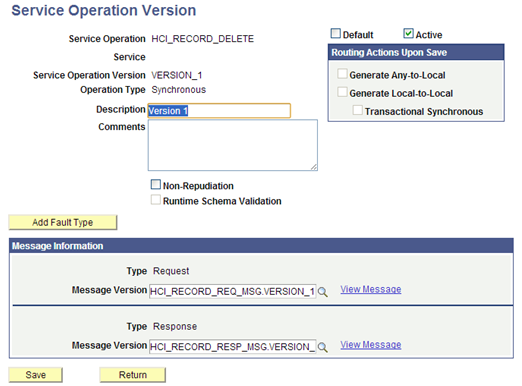522x386 pixels.
Task: Toggle the Non-Repudiation checkbox
Action: [x=156, y=184]
